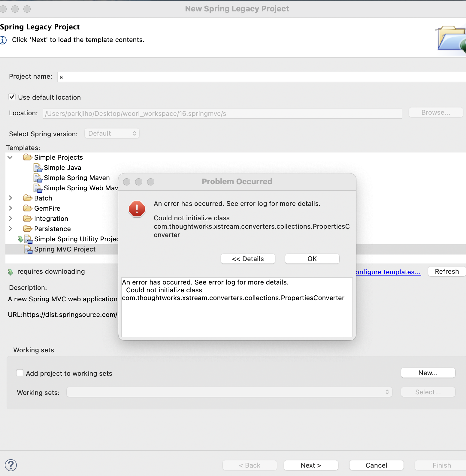This screenshot has width=466, height=476.
Task: Click the Persistence folder icon
Action: pos(28,228)
